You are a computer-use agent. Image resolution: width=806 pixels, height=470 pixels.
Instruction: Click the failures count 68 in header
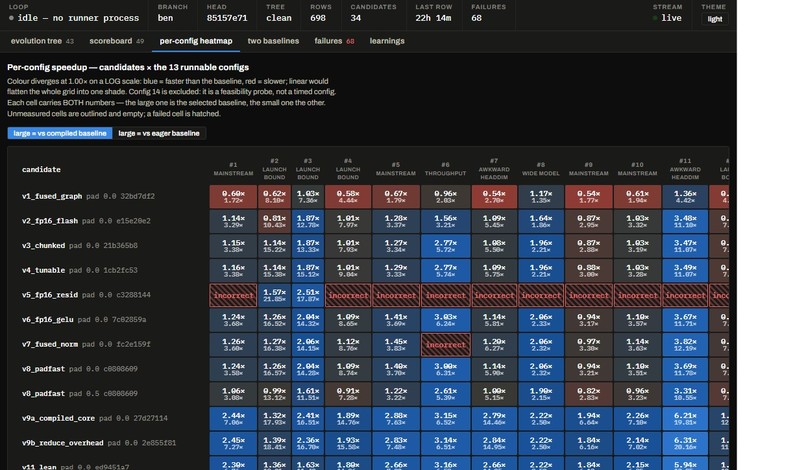coord(477,18)
